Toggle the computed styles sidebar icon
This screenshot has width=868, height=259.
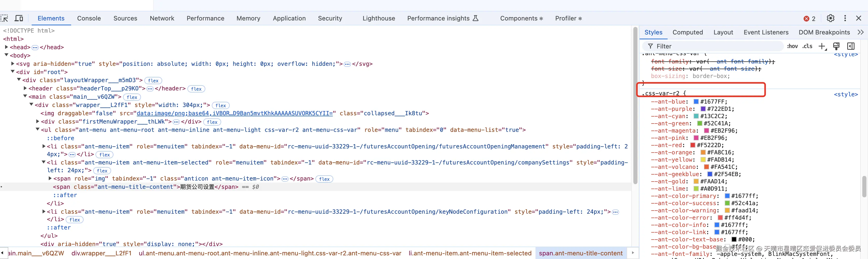pyautogui.click(x=850, y=46)
